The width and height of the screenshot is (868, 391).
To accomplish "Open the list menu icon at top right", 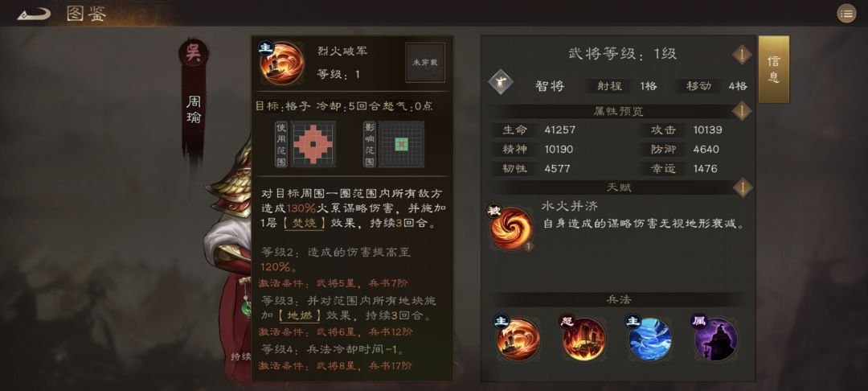I will click(x=846, y=14).
